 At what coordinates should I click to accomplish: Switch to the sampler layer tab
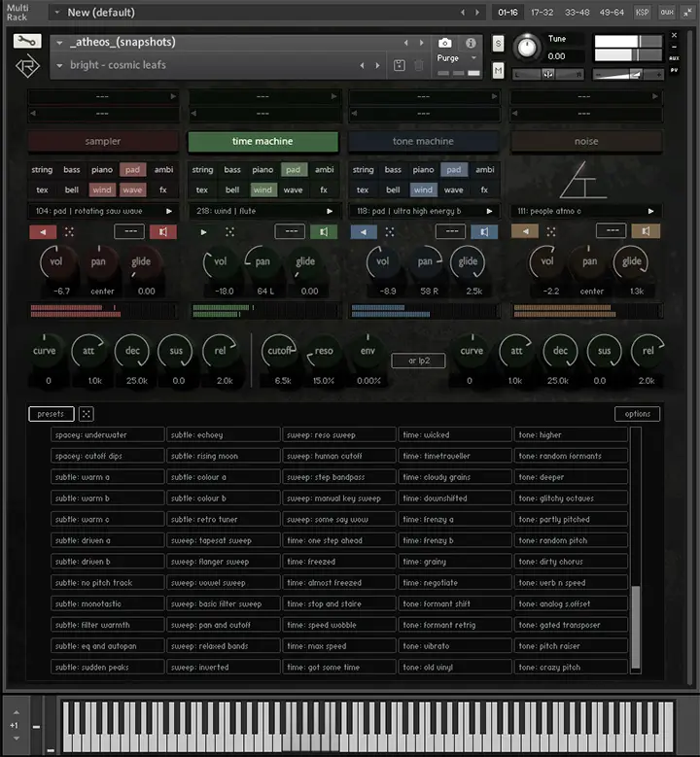click(103, 142)
